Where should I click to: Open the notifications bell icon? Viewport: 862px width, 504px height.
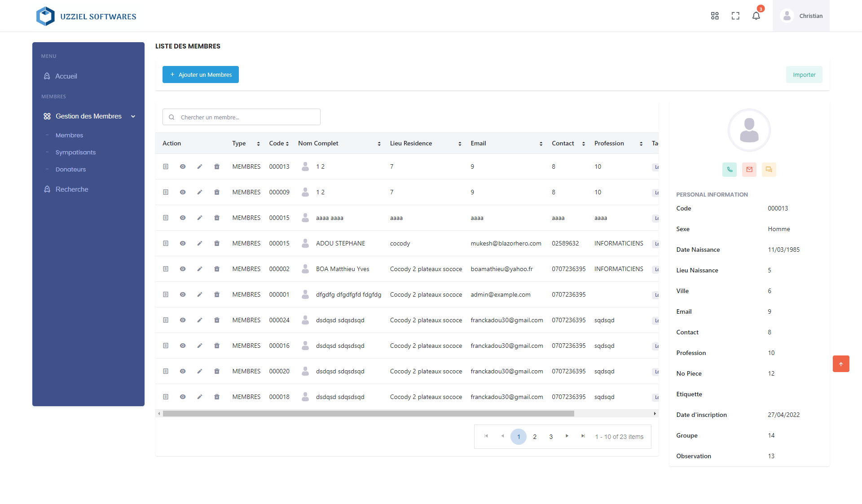756,16
